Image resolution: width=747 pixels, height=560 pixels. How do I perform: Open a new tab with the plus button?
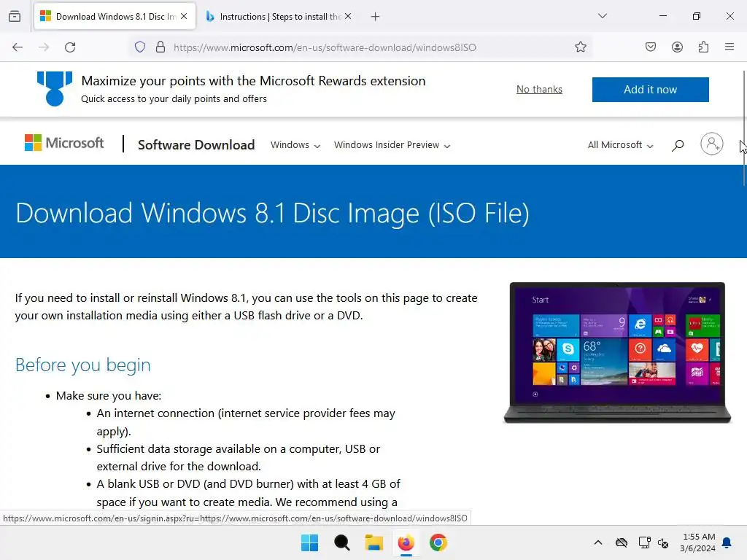(376, 17)
